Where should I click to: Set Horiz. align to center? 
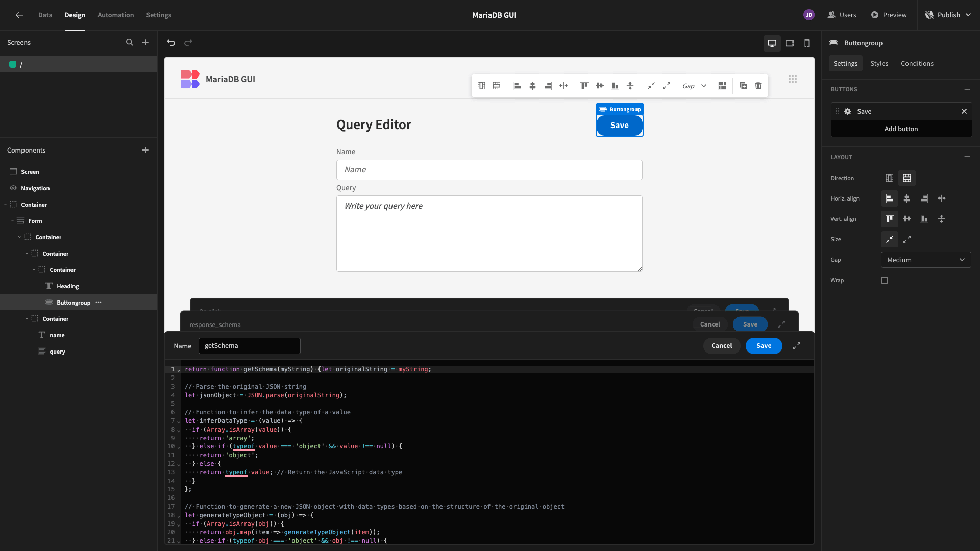[907, 198]
